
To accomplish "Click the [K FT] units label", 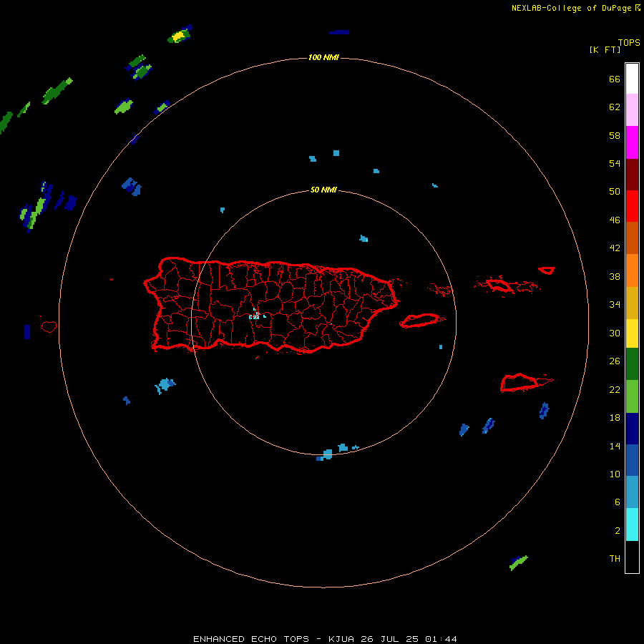I will coord(605,49).
